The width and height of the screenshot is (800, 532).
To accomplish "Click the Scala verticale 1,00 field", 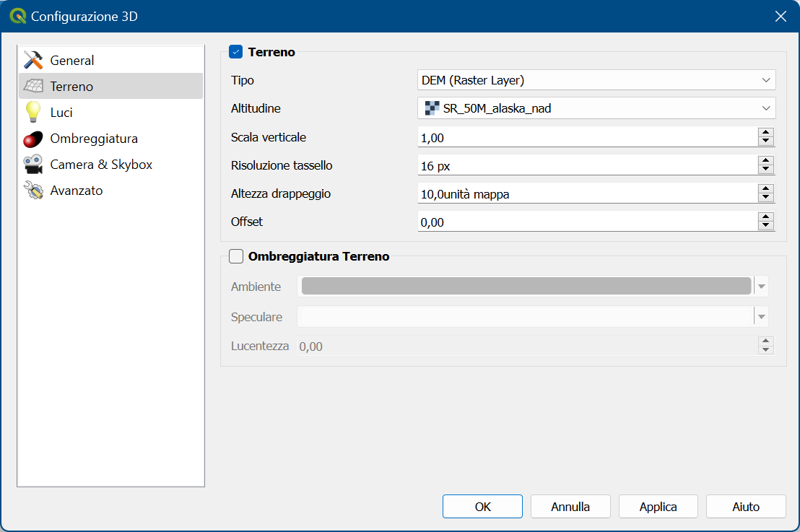I will click(x=588, y=137).
